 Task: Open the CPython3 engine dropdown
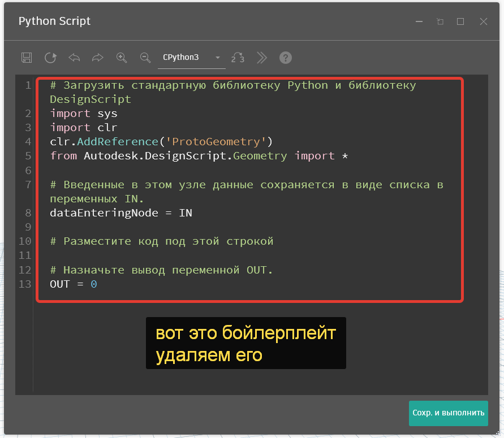tap(192, 58)
